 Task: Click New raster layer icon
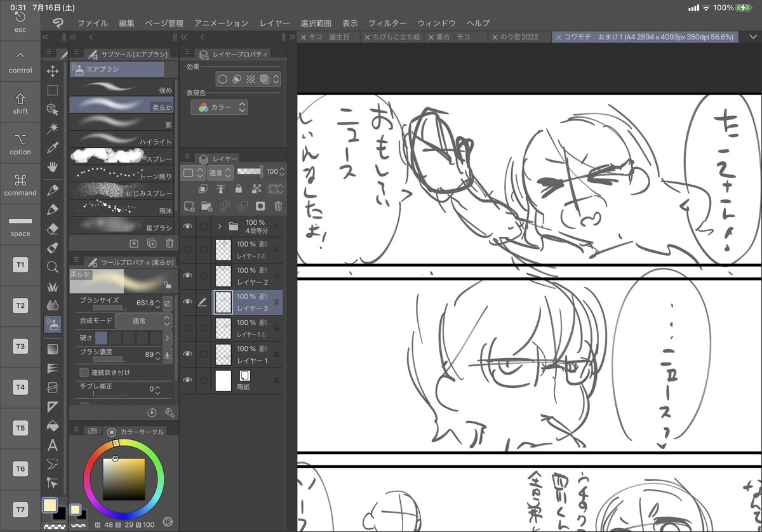pos(189,206)
